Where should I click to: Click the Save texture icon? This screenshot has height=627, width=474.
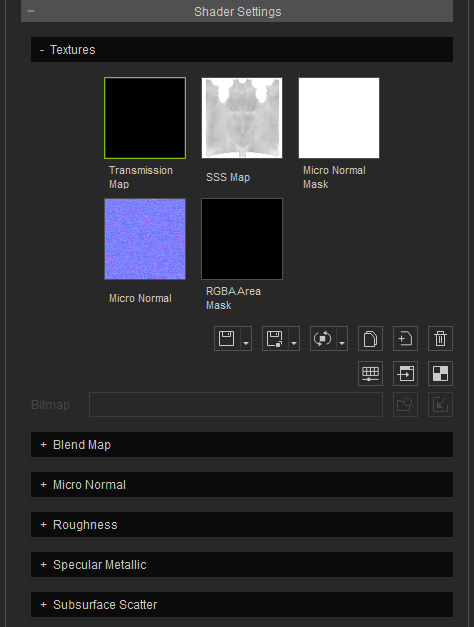227,339
